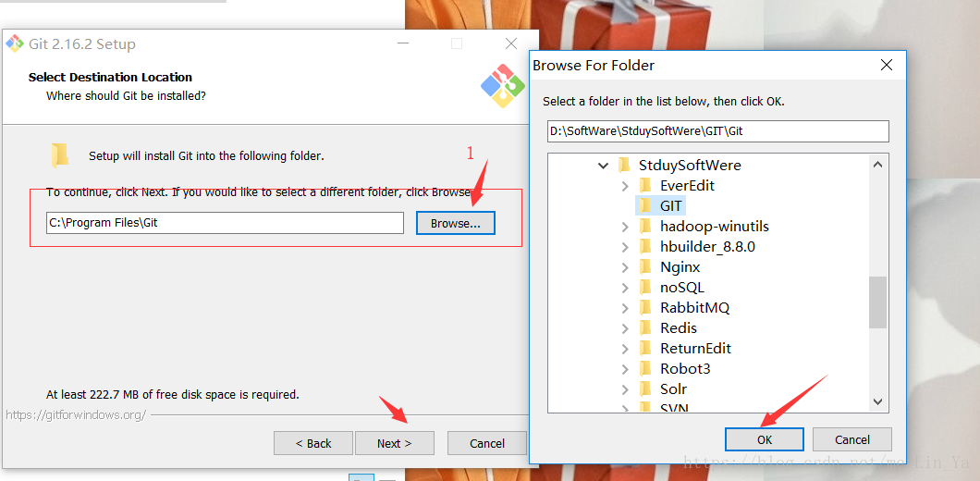
Task: Confirm folder selection with OK
Action: click(765, 439)
